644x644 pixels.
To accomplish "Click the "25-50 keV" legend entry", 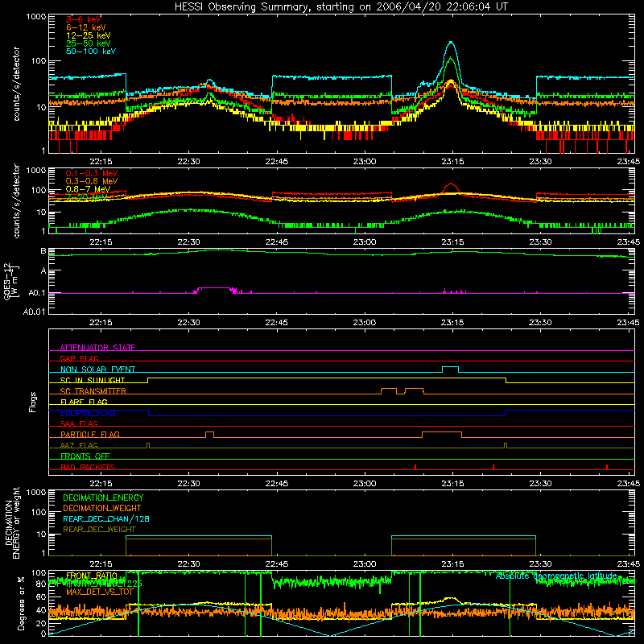I will 88,43.
